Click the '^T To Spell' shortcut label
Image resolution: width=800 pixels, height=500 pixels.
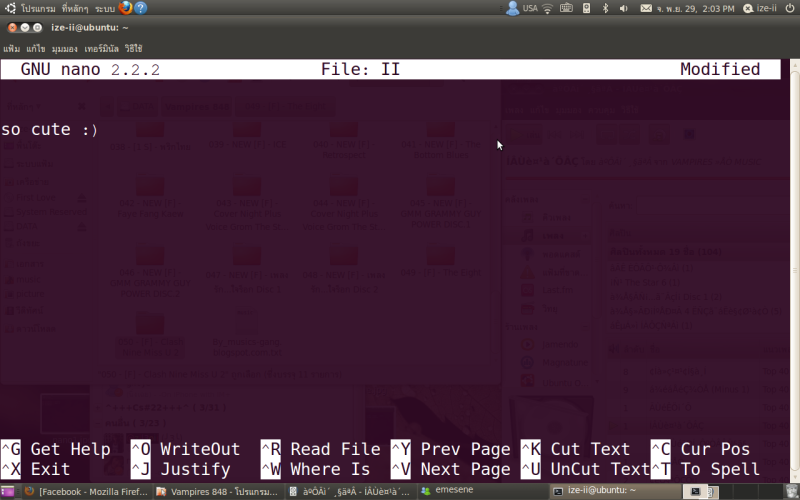(x=706, y=469)
